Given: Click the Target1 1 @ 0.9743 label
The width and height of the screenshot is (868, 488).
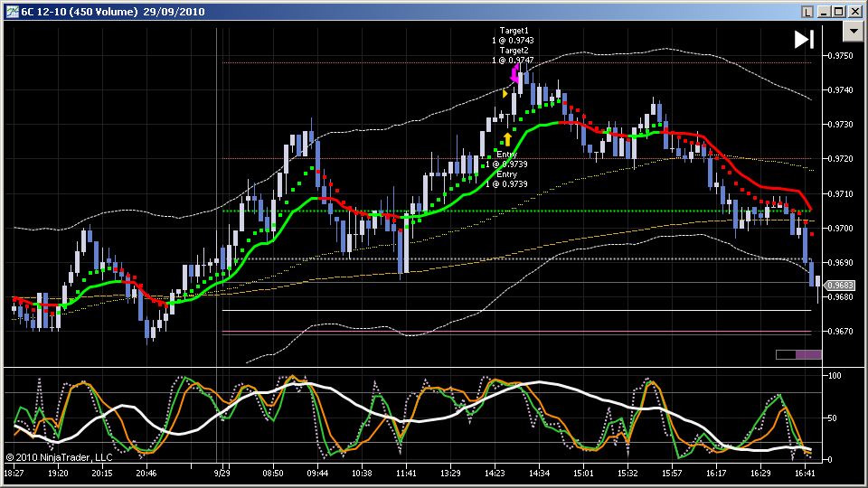Looking at the screenshot, I should (514, 35).
